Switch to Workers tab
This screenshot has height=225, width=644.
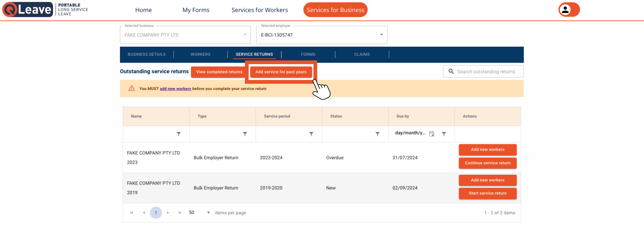coord(200,54)
